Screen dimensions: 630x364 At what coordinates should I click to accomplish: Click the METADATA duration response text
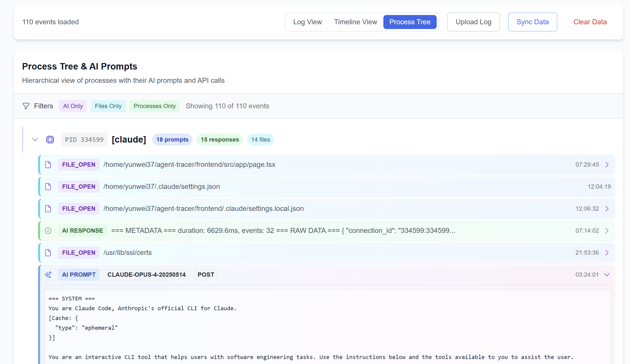click(283, 231)
